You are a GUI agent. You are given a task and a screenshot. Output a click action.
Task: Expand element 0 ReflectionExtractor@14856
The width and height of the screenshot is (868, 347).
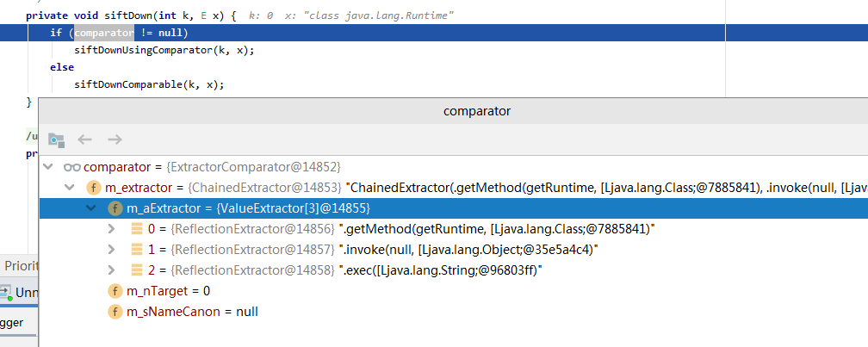[111, 229]
